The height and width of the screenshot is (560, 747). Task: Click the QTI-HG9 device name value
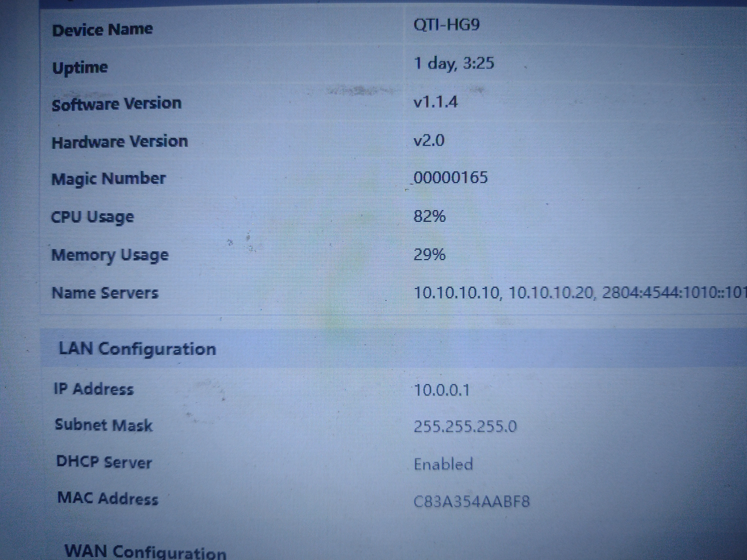coord(446,25)
